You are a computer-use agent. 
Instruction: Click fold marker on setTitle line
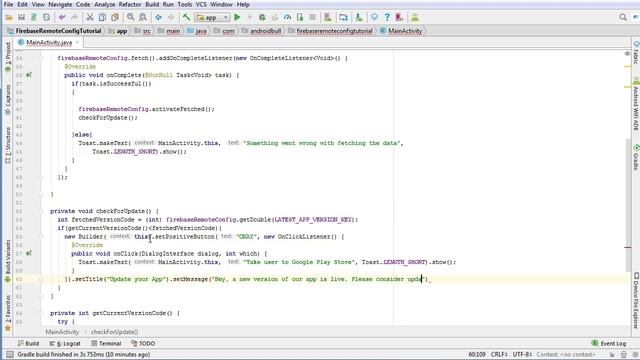[x=41, y=279]
